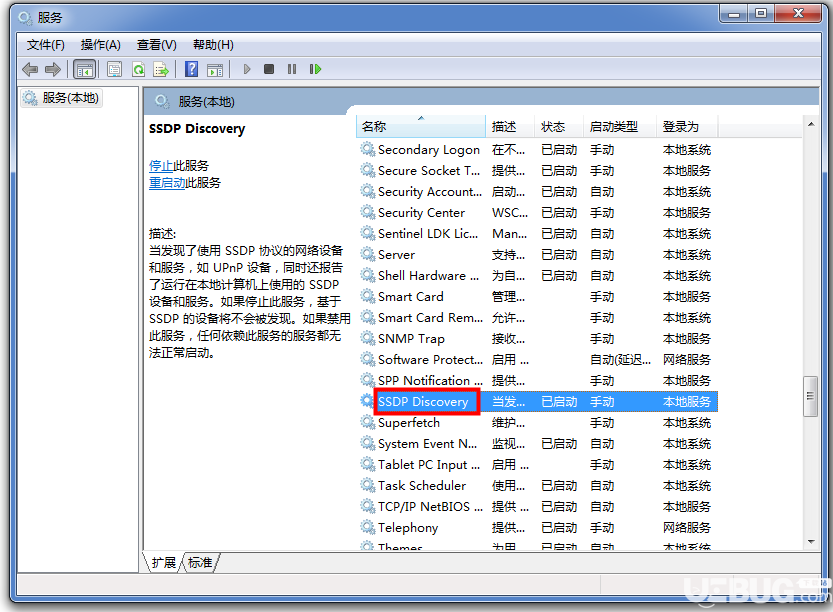Image resolution: width=833 pixels, height=612 pixels.
Task: Click the Forward arrow toolbar icon
Action: pyautogui.click(x=53, y=69)
